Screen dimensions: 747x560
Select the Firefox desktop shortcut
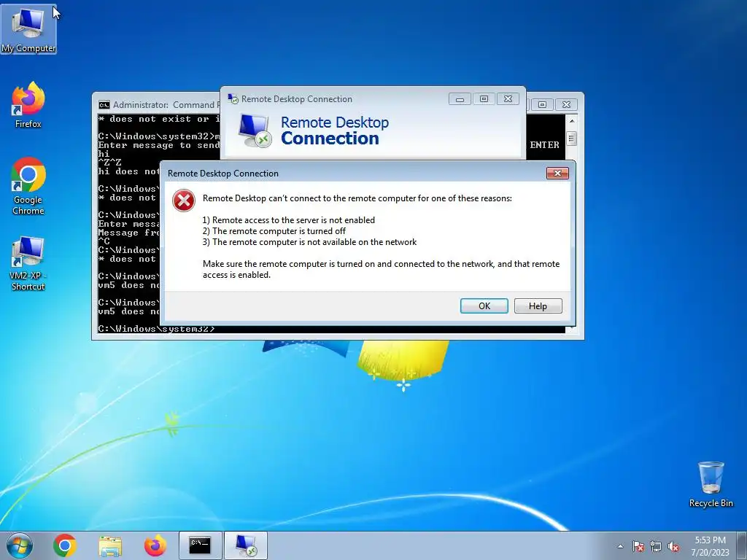pos(28,105)
